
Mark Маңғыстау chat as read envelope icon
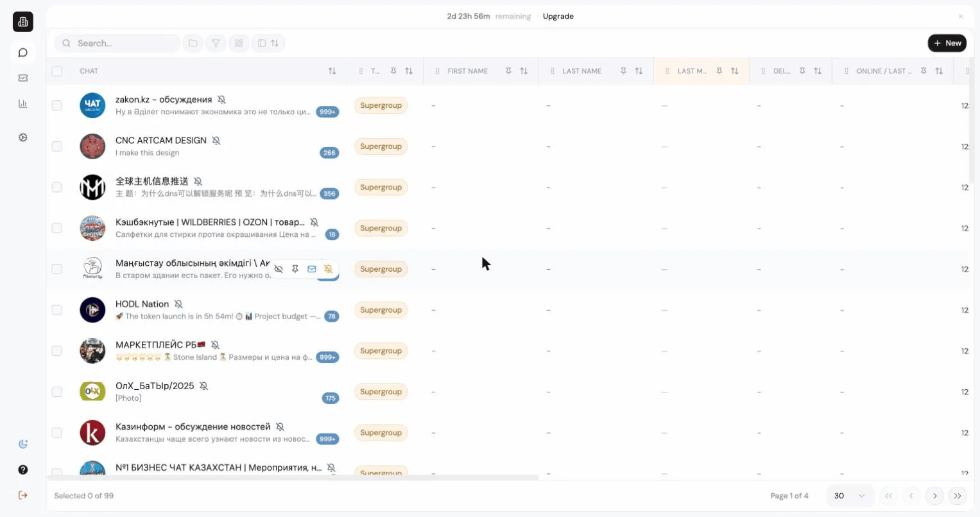pos(311,269)
